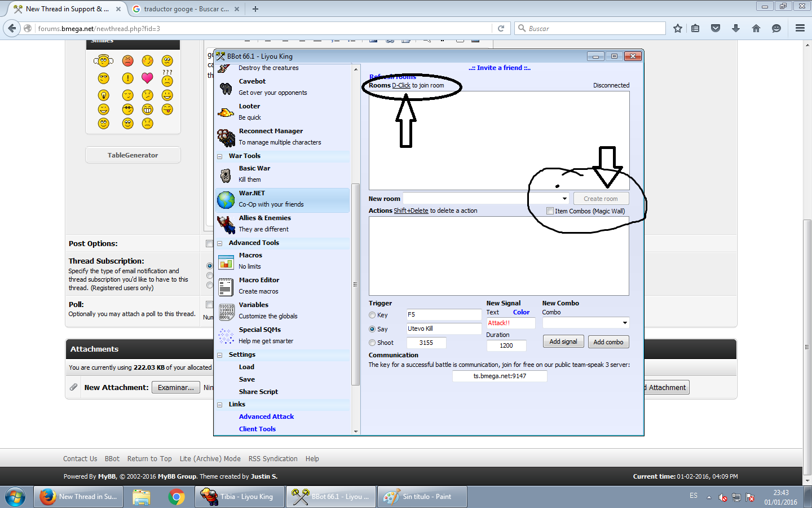The width and height of the screenshot is (812, 508).
Task: Click the Cavebot skull icon
Action: pos(226,87)
